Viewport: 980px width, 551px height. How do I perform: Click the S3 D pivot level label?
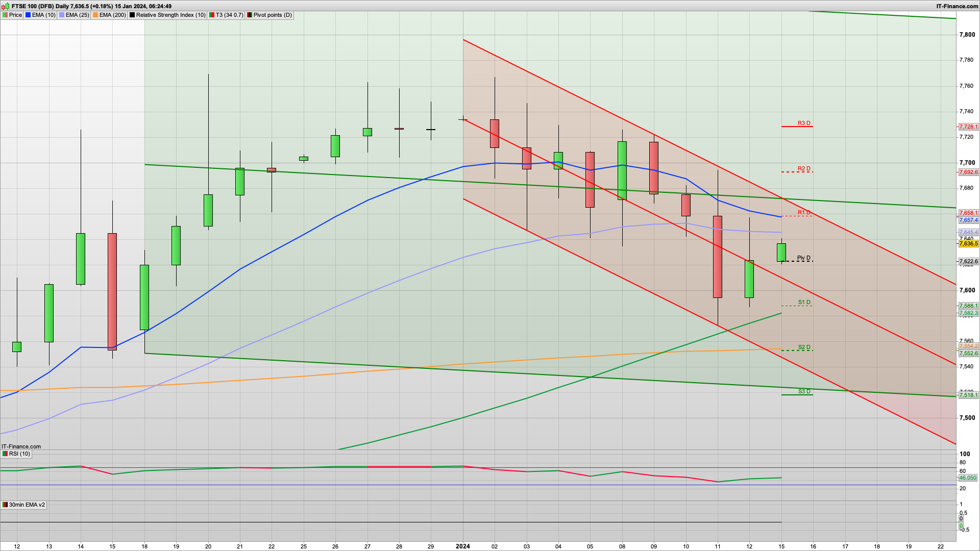[804, 391]
